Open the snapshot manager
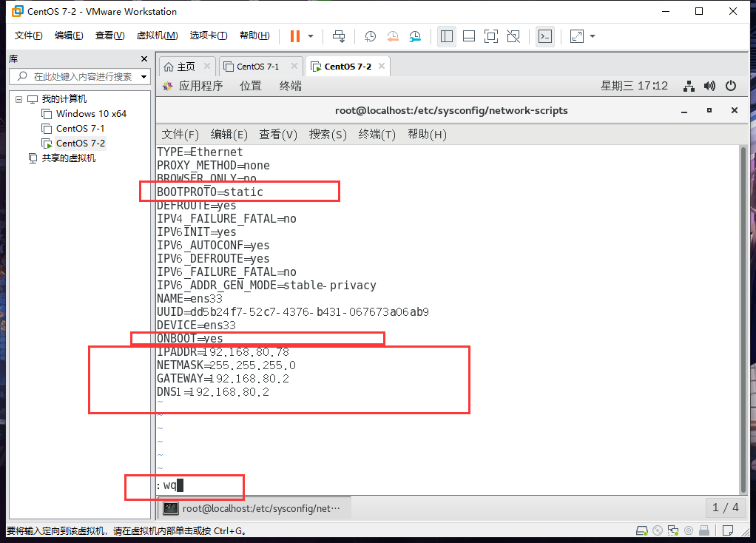The height and width of the screenshot is (543, 756). click(x=415, y=36)
